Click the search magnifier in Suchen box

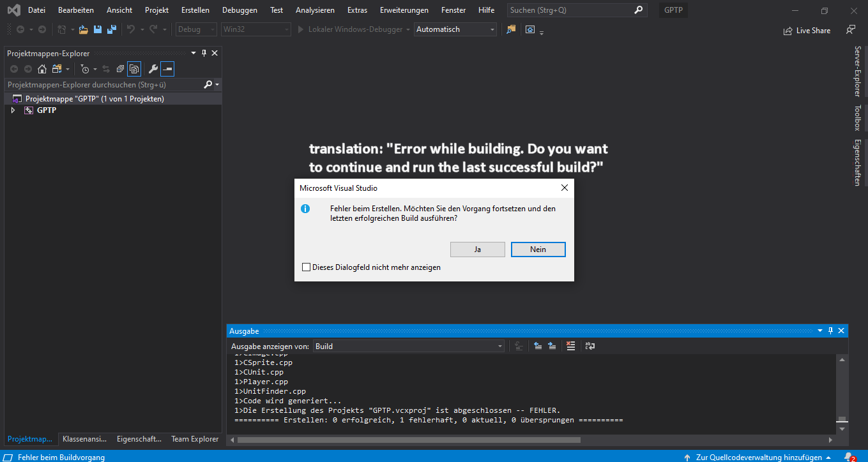(638, 10)
